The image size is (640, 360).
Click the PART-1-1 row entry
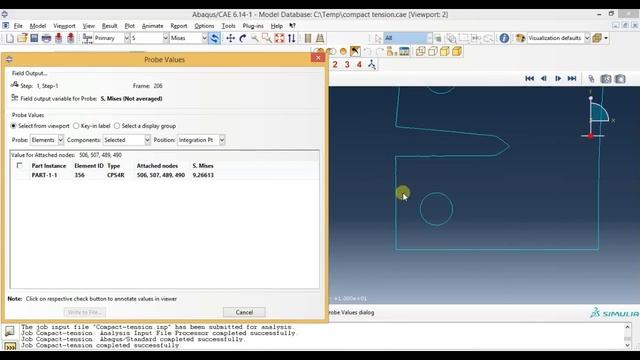pos(44,175)
